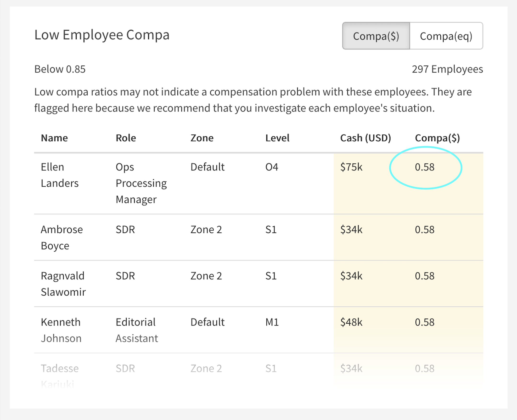Sort by the Role column header

pos(126,138)
